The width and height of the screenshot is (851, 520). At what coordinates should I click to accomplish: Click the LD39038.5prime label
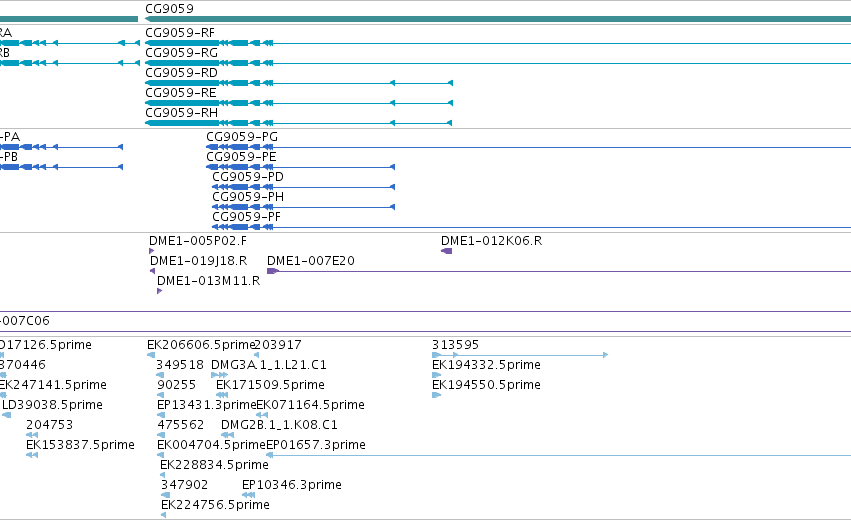pyautogui.click(x=53, y=405)
